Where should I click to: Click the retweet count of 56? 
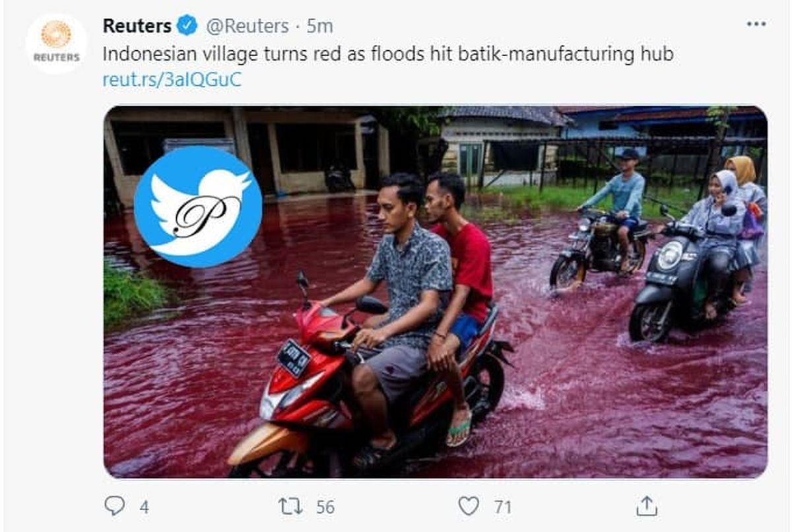(x=325, y=507)
